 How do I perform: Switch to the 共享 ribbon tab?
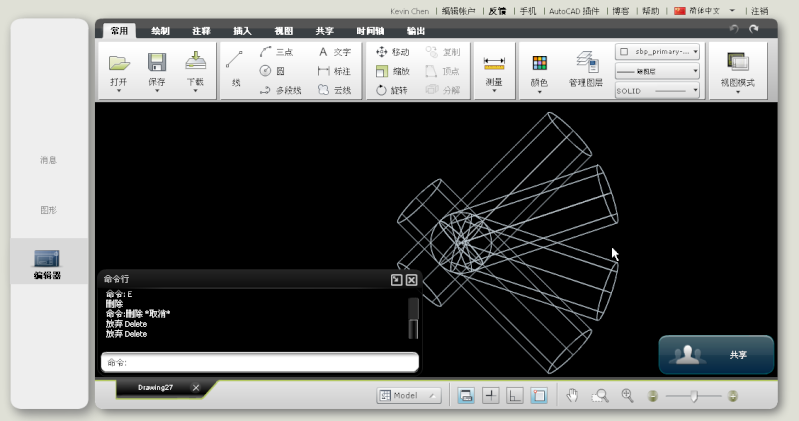[x=325, y=31]
